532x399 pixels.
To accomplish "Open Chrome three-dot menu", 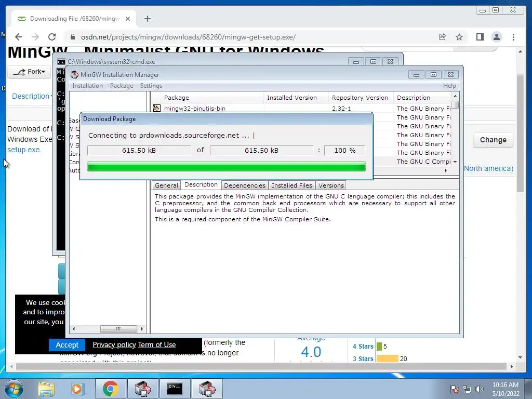I will pos(513,37).
